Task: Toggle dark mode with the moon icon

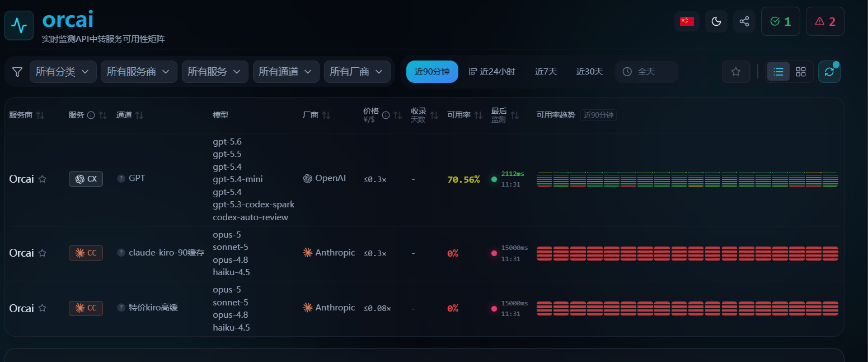Action: (x=716, y=21)
